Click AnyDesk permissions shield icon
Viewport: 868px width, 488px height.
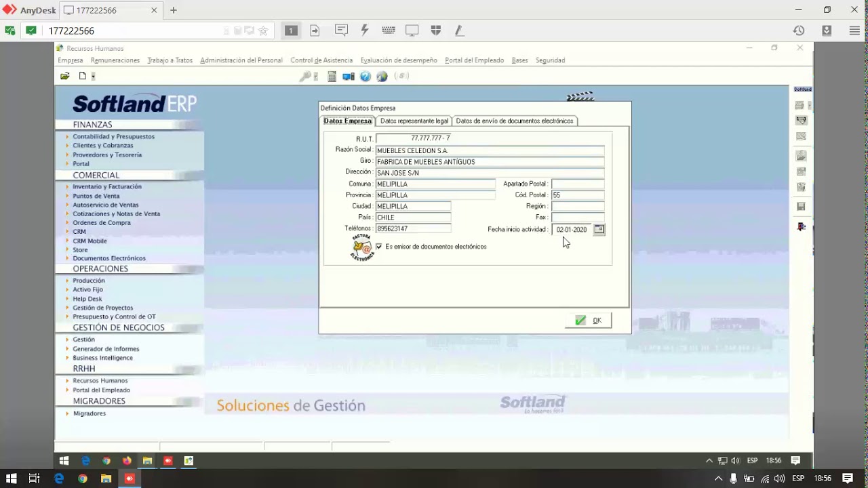pos(436,30)
